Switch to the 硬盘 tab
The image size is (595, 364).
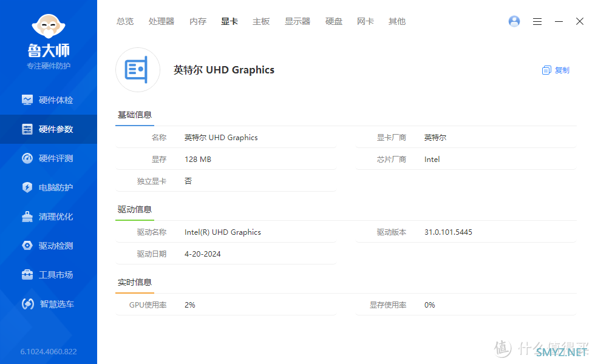334,22
